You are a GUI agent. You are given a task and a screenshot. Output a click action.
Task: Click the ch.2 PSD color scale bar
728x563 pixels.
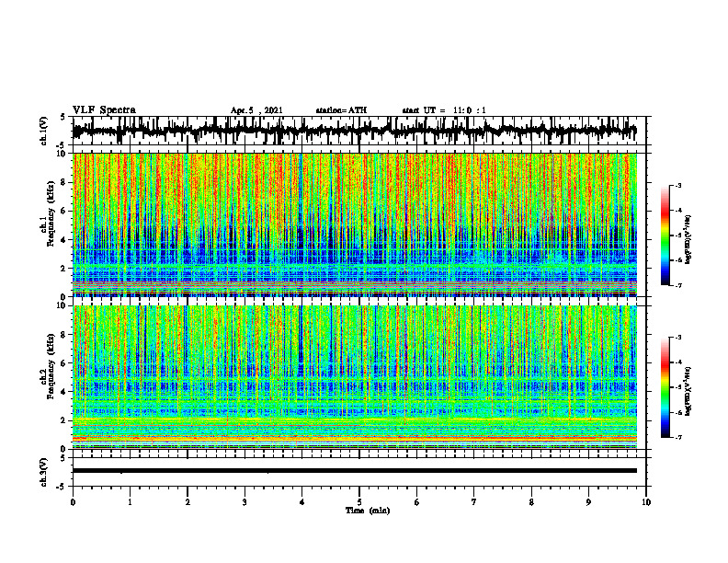pyautogui.click(x=665, y=387)
